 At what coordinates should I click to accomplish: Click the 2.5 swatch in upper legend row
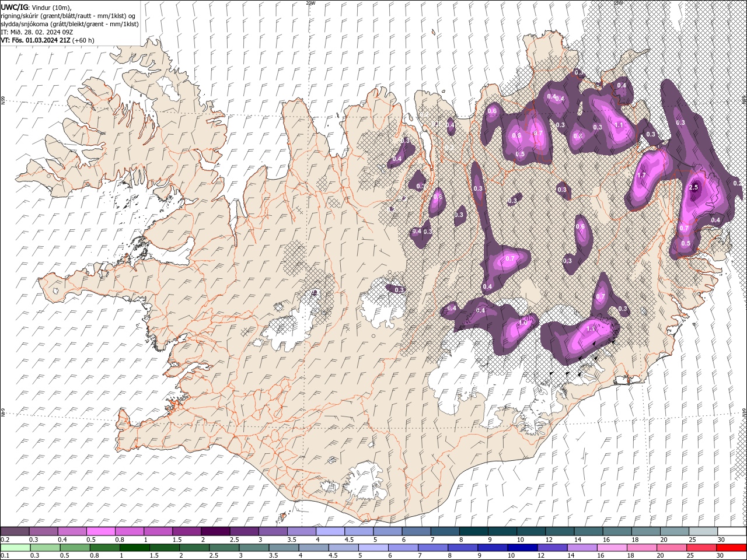[x=244, y=531]
